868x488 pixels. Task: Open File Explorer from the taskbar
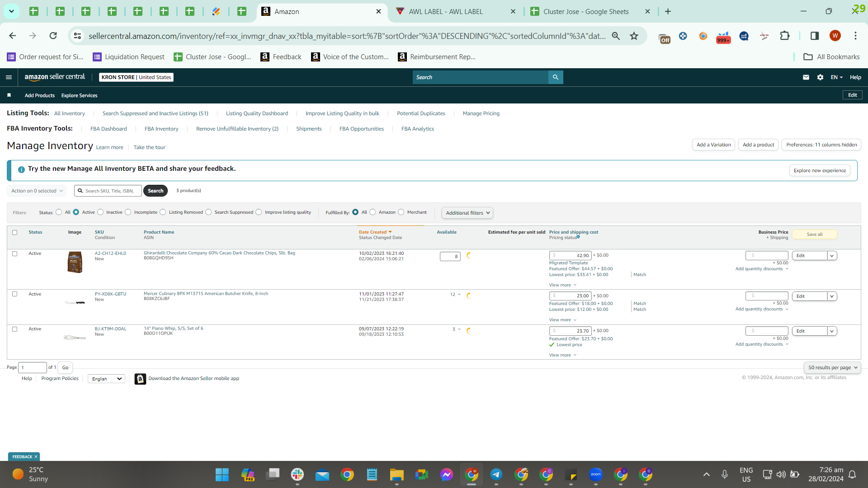(x=396, y=474)
